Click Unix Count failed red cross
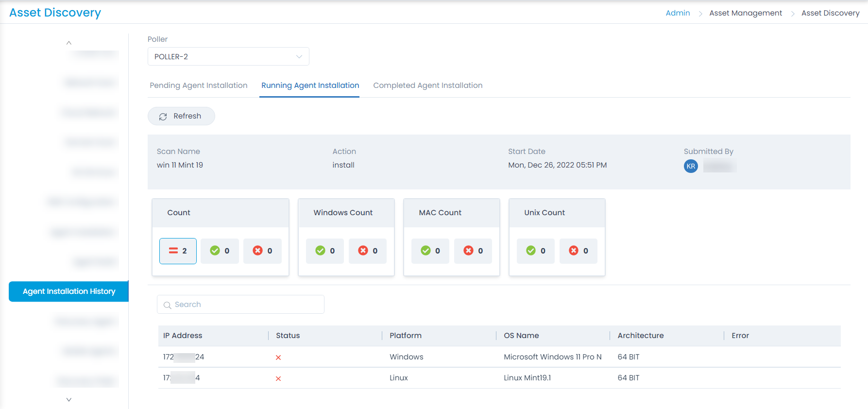Screen dimensions: 868x409 (578, 251)
